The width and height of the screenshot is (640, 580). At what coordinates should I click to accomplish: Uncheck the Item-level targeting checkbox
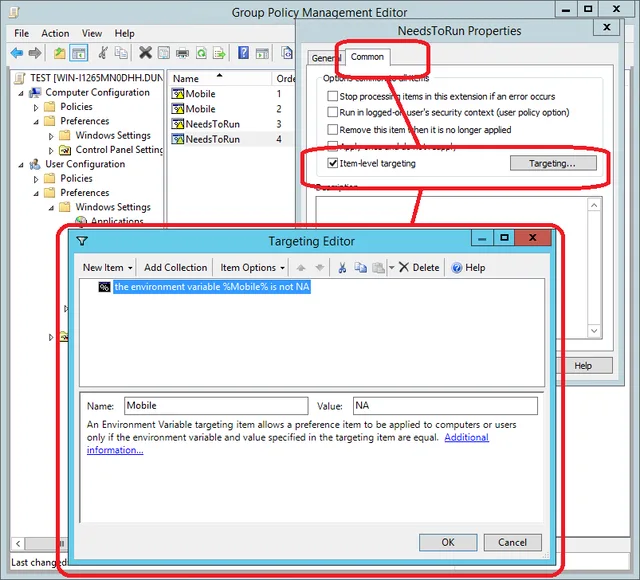pyautogui.click(x=333, y=163)
